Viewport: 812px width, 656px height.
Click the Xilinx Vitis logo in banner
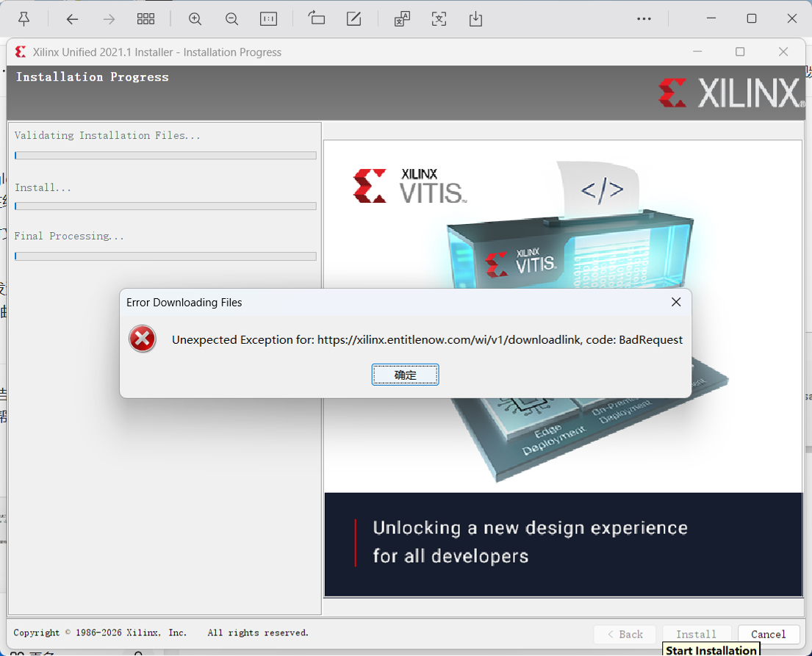[x=409, y=185]
